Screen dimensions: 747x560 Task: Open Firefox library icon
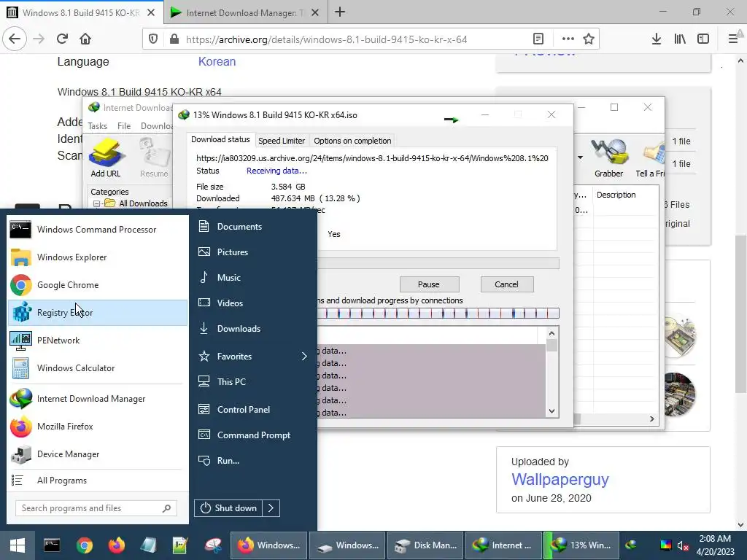point(680,39)
